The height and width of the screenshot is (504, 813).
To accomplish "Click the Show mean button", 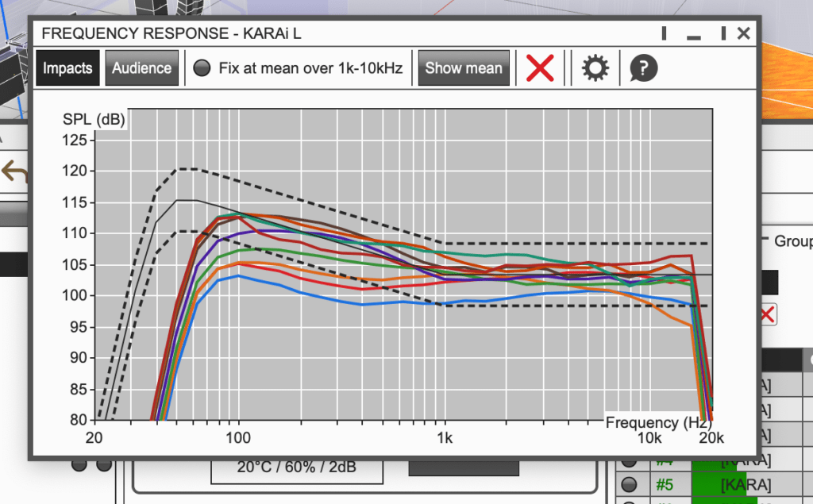I will [x=464, y=68].
